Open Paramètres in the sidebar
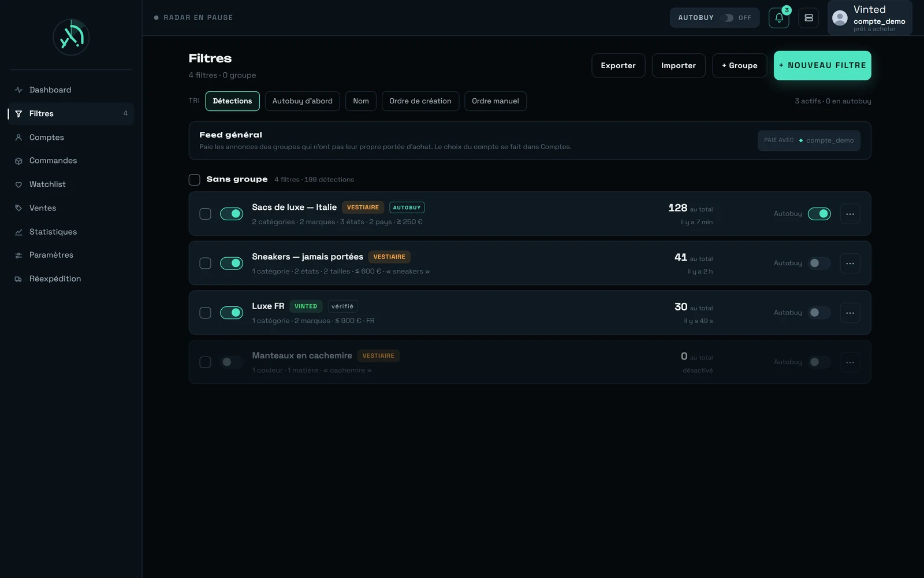 [71, 255]
